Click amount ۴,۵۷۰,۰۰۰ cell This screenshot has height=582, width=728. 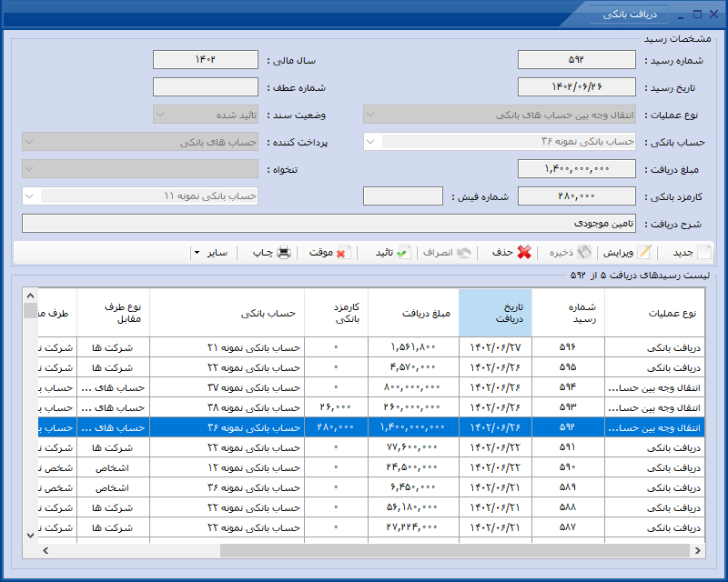click(414, 367)
